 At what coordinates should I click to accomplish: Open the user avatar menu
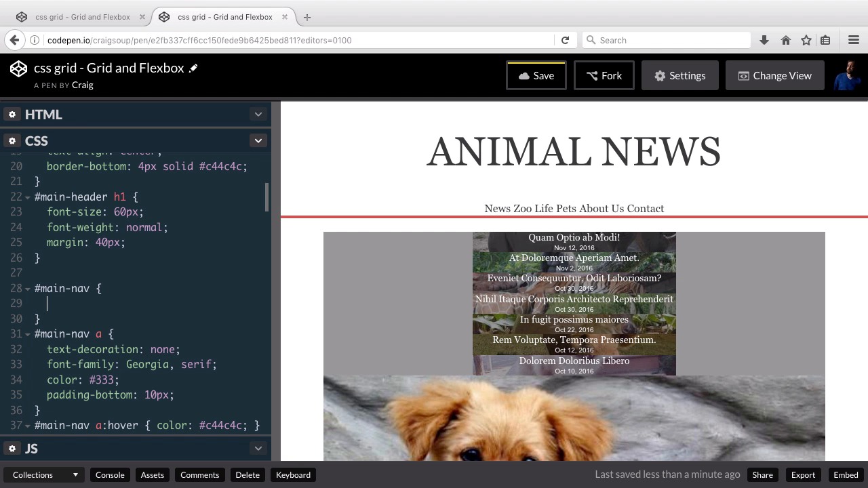[x=847, y=76]
